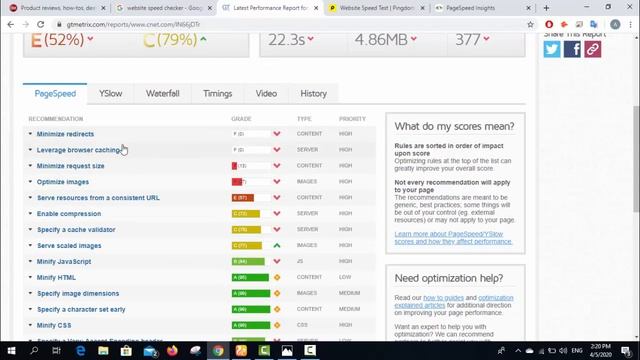The width and height of the screenshot is (640, 360).
Task: Expand Enable compression recommendation
Action: pyautogui.click(x=30, y=213)
